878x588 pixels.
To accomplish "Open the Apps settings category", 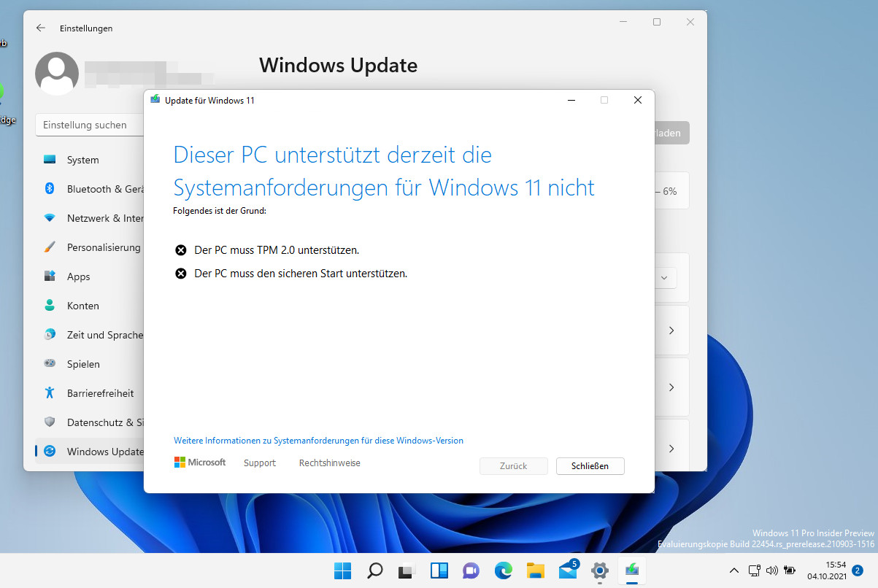I will (89, 276).
